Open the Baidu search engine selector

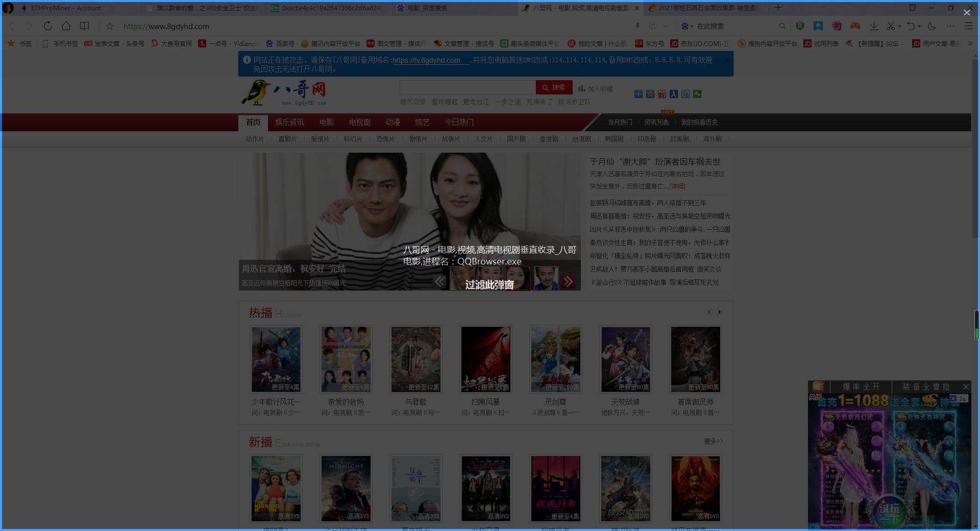point(687,26)
